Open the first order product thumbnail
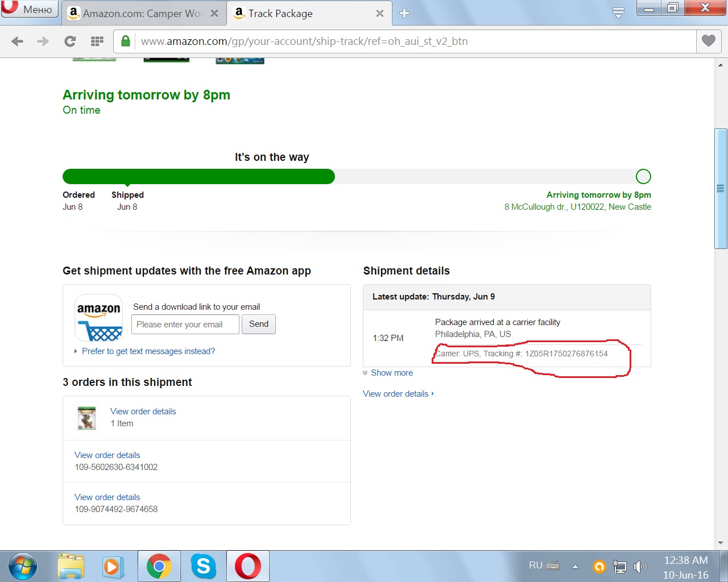Viewport: 728px width, 582px height. [86, 418]
